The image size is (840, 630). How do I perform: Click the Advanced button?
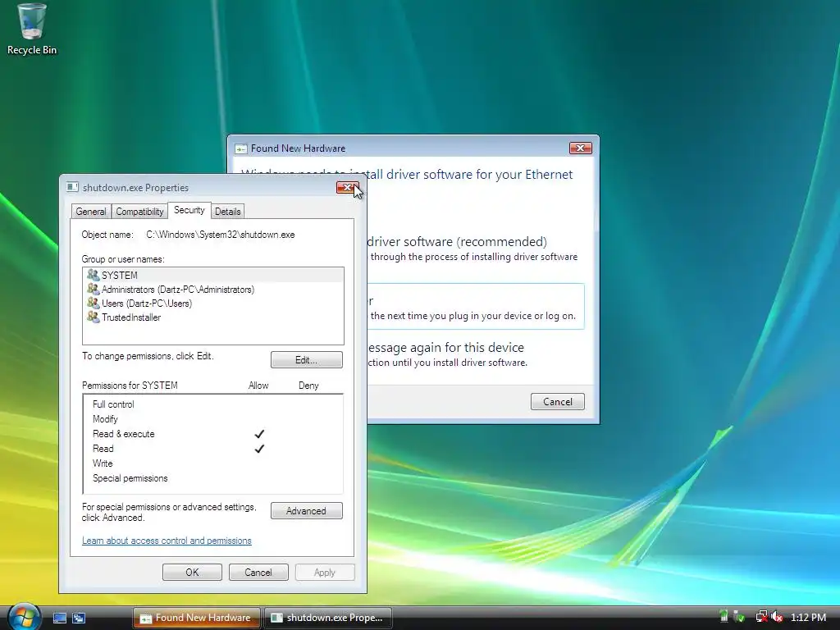click(307, 511)
